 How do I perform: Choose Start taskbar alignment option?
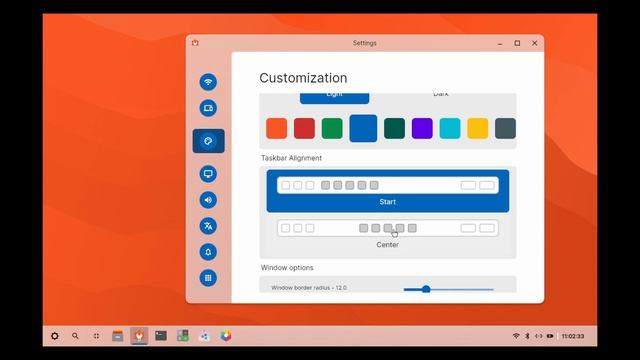388,191
